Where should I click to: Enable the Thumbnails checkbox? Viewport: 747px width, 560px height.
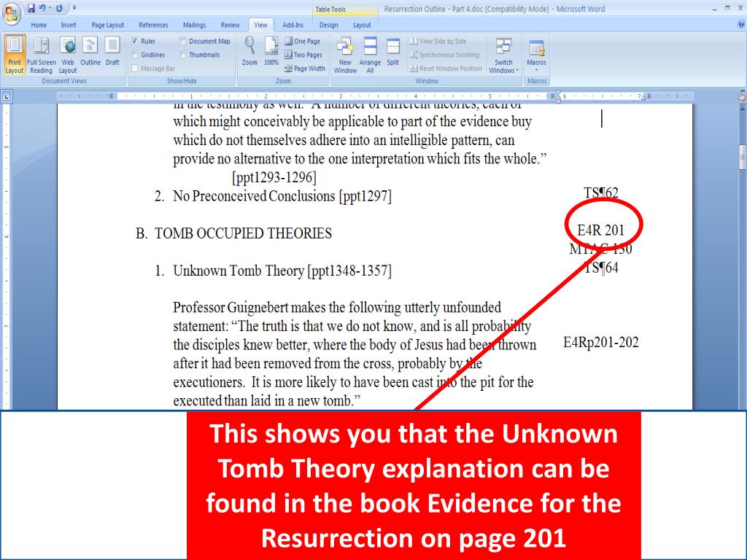(x=183, y=55)
